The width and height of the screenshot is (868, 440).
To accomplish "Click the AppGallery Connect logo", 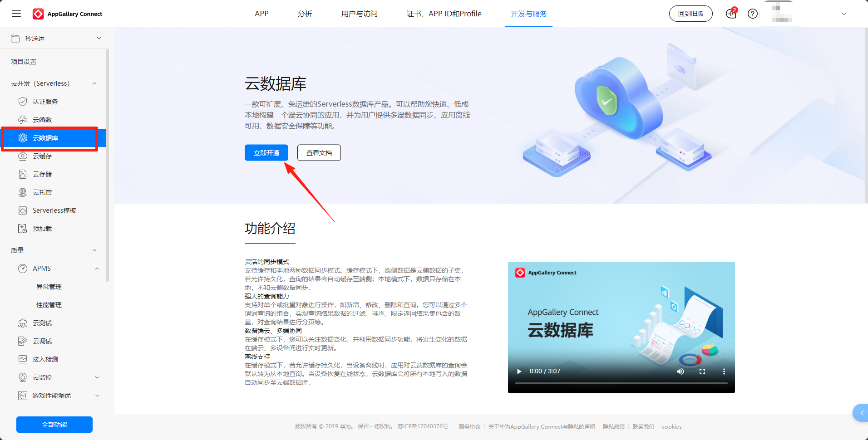I will [x=68, y=14].
